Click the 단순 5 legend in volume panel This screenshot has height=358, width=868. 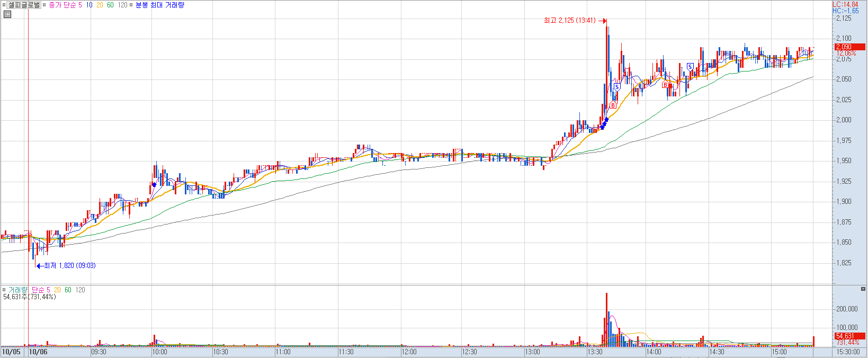tap(40, 290)
